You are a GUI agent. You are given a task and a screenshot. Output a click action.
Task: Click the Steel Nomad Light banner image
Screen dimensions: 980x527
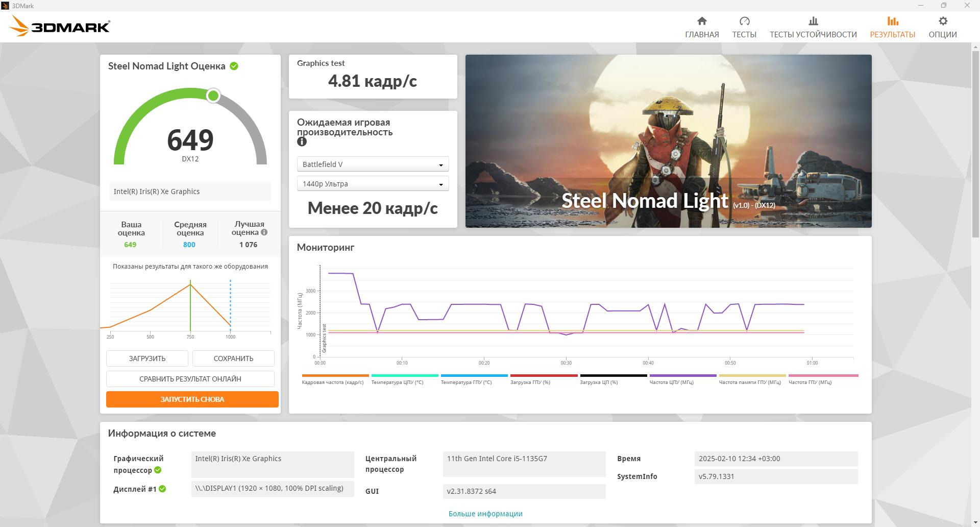pyautogui.click(x=668, y=141)
